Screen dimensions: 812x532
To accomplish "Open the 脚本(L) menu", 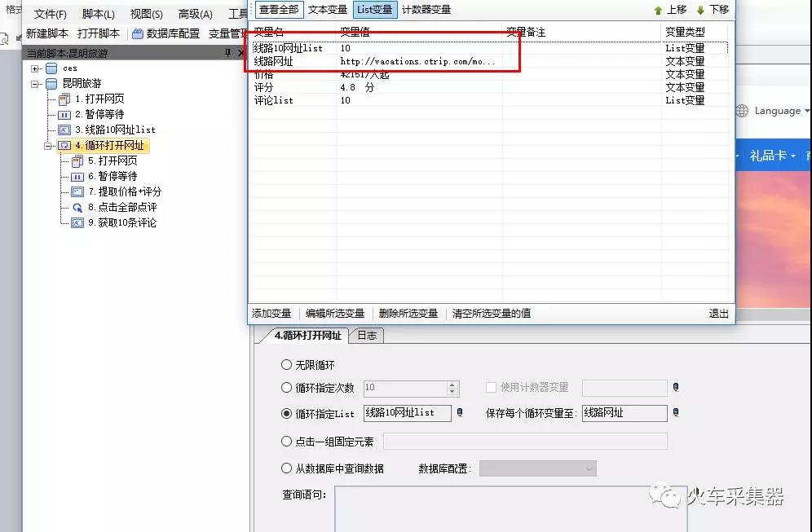I will pos(99,14).
